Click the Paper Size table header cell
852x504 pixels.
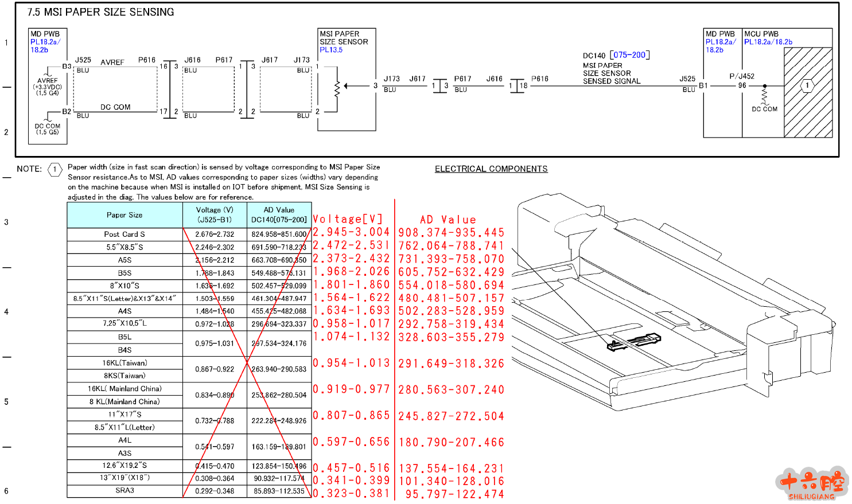pyautogui.click(x=125, y=215)
